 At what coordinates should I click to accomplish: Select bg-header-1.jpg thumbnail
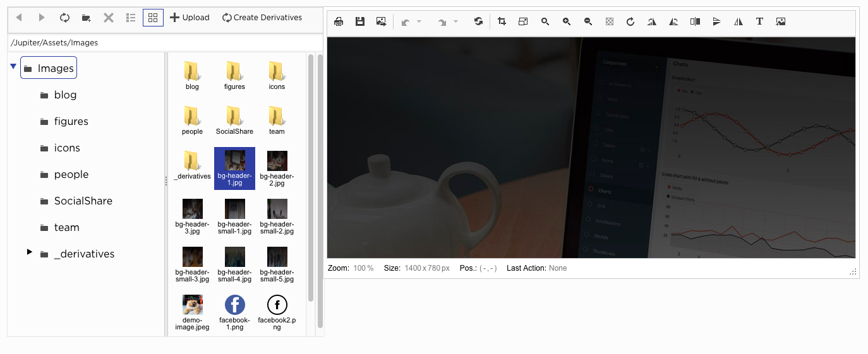(234, 168)
